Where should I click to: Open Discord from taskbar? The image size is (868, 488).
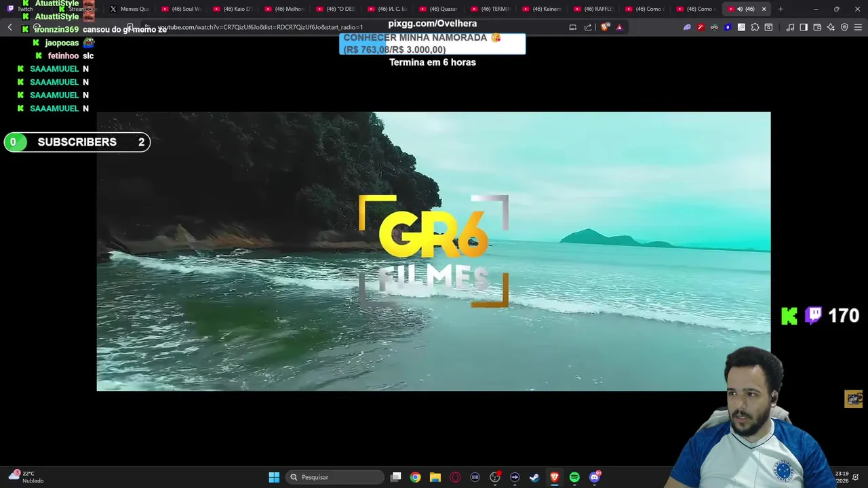[595, 477]
